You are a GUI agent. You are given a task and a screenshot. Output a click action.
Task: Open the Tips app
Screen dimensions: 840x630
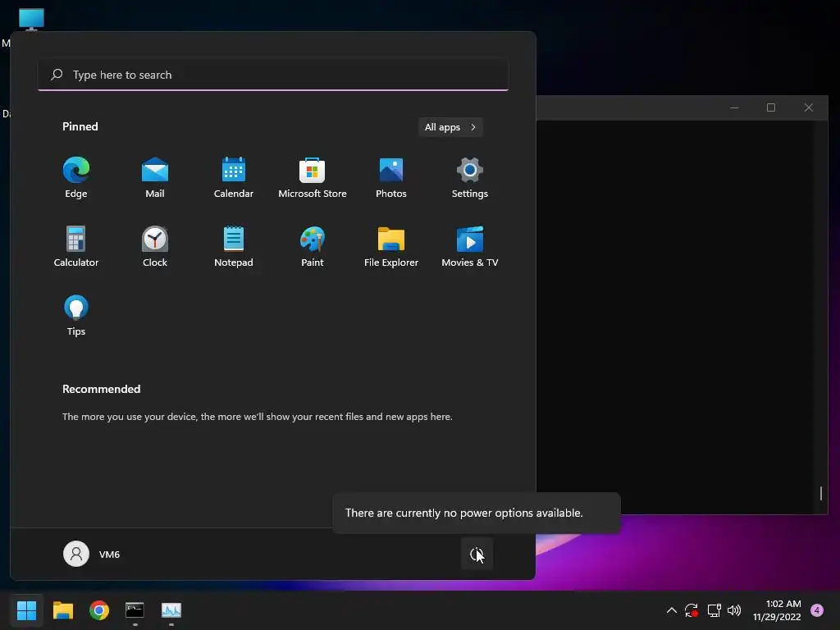click(x=76, y=316)
